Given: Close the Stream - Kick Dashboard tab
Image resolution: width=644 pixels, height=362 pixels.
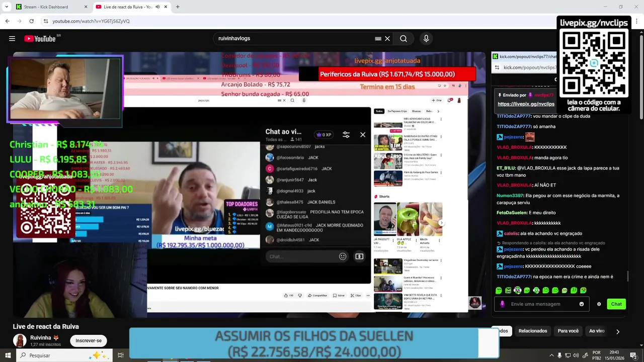Looking at the screenshot, I should click(86, 7).
